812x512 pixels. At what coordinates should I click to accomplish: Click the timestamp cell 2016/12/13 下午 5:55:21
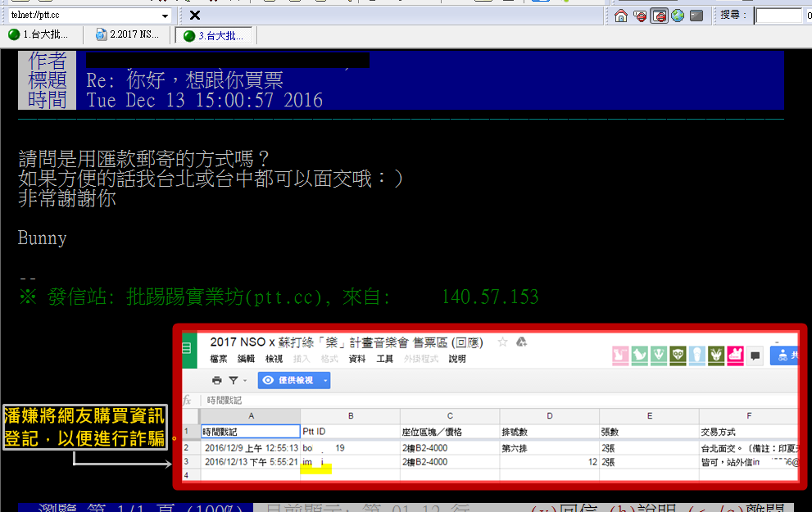[251, 462]
